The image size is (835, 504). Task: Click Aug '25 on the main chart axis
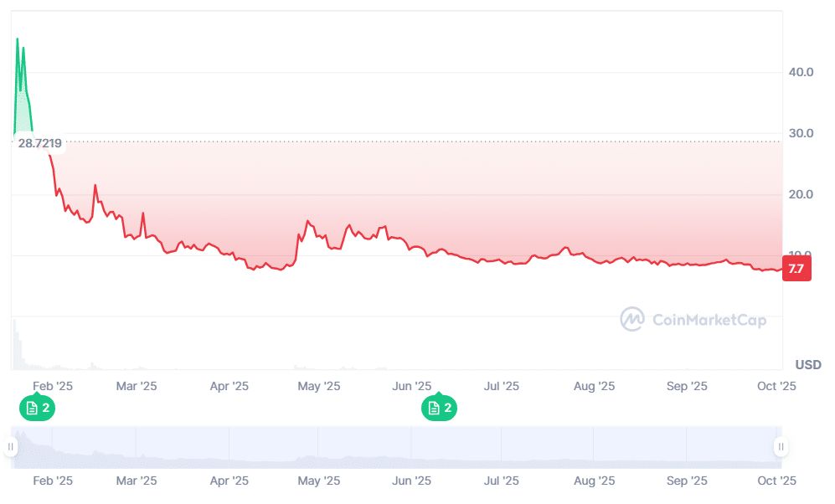tap(594, 386)
